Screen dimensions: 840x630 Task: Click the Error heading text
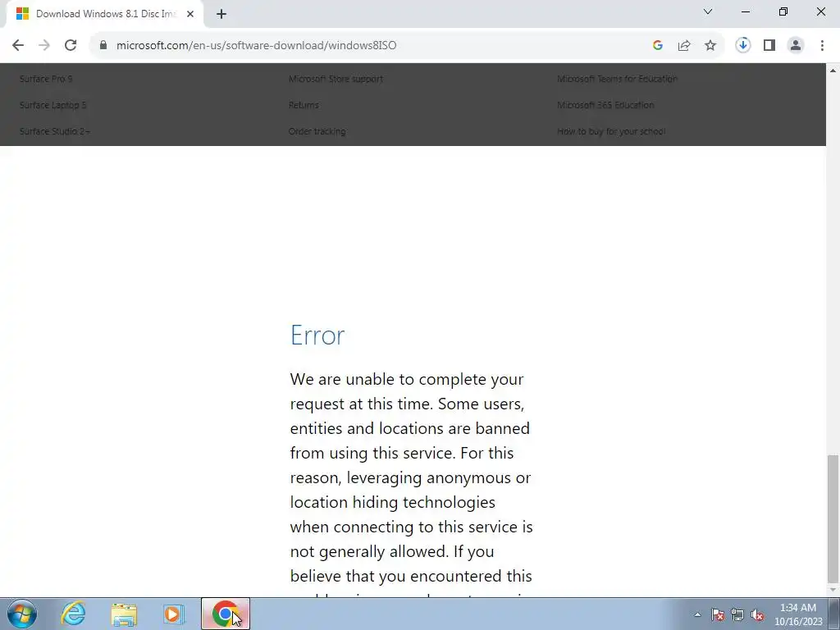[317, 336]
